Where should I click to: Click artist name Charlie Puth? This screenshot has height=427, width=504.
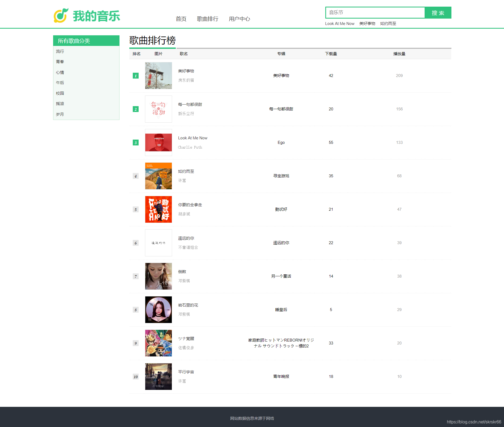click(x=190, y=147)
